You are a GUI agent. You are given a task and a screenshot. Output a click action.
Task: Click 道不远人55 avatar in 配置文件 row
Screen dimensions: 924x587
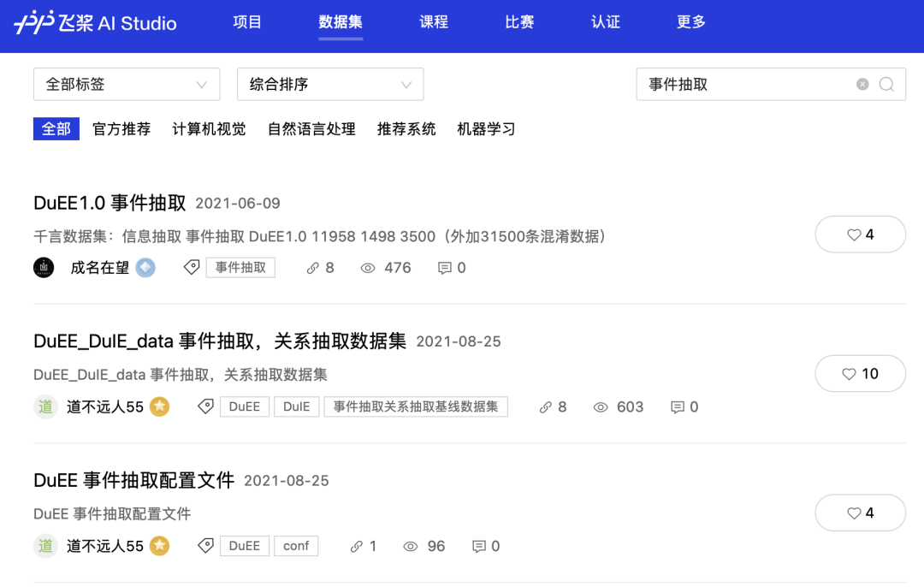tap(45, 546)
